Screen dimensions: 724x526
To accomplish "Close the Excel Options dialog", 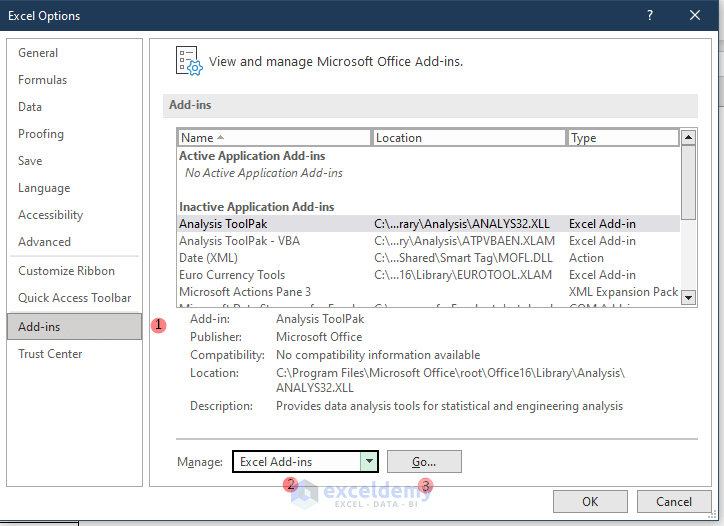I will (x=695, y=16).
